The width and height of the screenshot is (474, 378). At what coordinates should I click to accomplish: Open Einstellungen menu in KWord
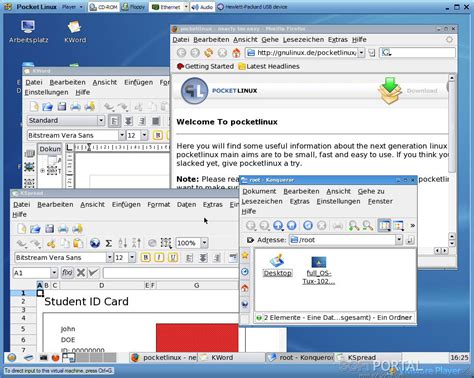click(x=46, y=92)
